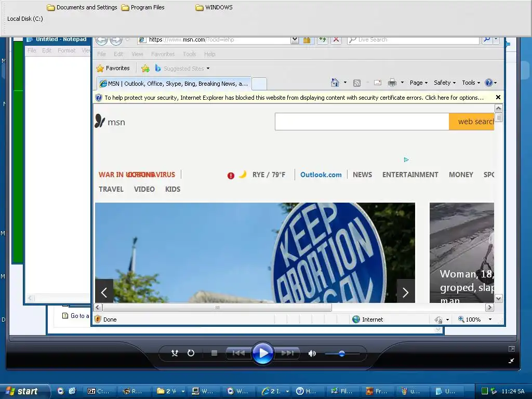Image resolution: width=532 pixels, height=399 pixels.
Task: Click the compatibility view icon in address bar
Action: [x=307, y=40]
